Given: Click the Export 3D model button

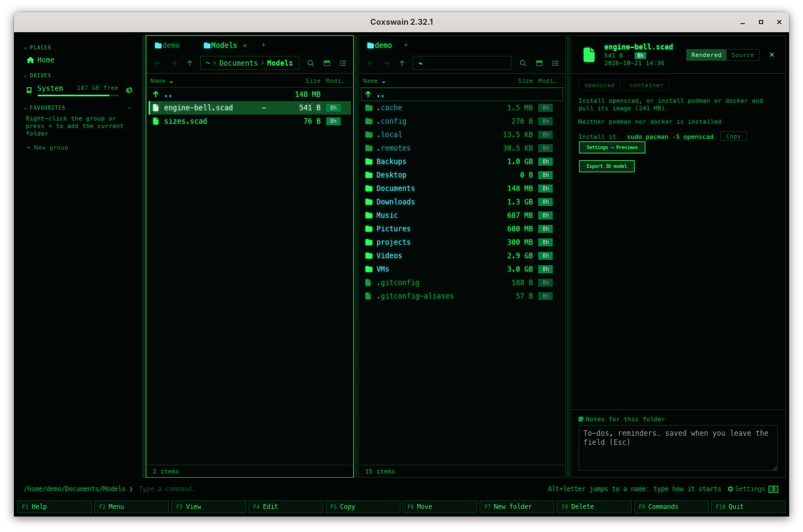Looking at the screenshot, I should coord(607,166).
